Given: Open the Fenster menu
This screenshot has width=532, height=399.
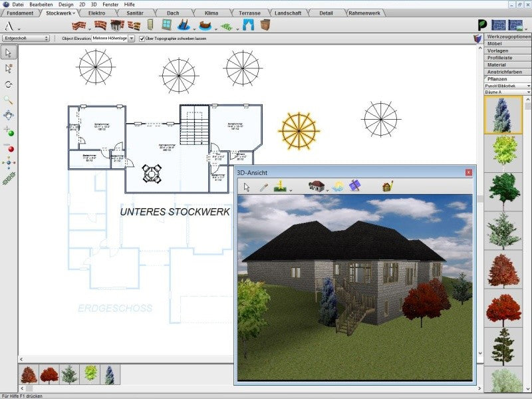Looking at the screenshot, I should pos(110,5).
